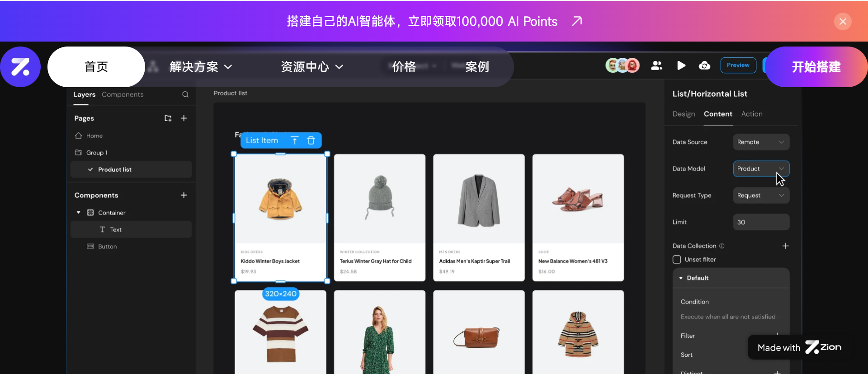The image size is (868, 374).
Task: Click the Made with Zion badge
Action: coord(799,347)
